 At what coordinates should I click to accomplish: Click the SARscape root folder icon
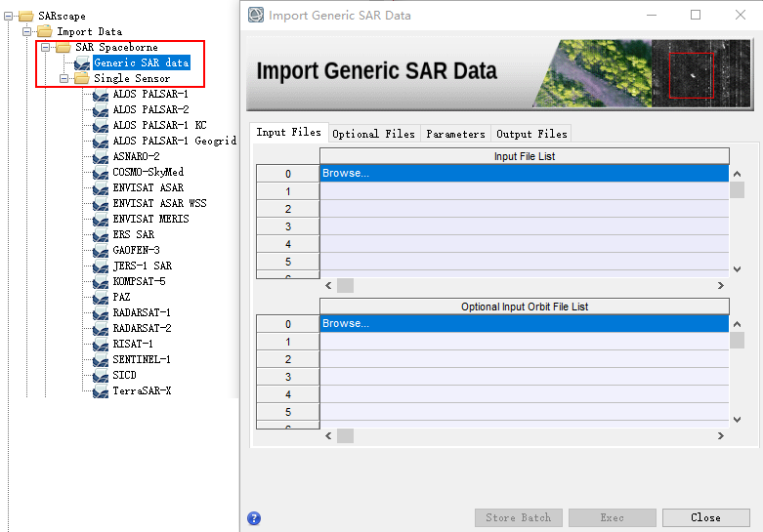tap(25, 16)
